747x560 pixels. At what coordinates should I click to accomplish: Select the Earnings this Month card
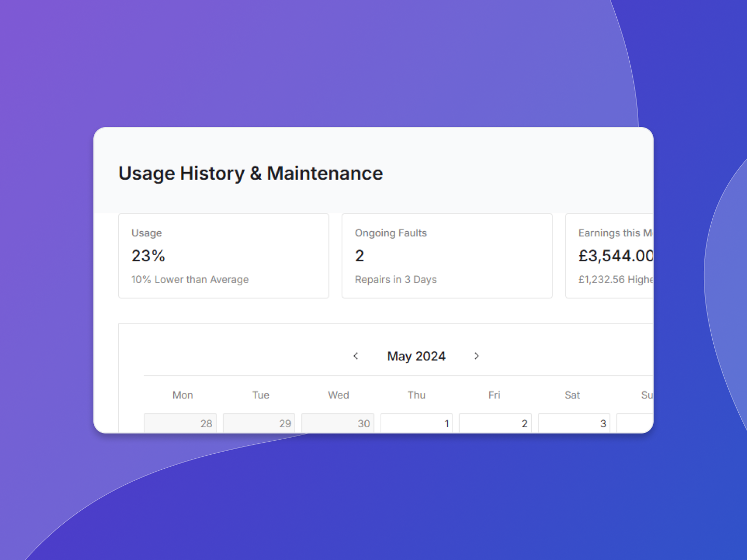coord(610,256)
